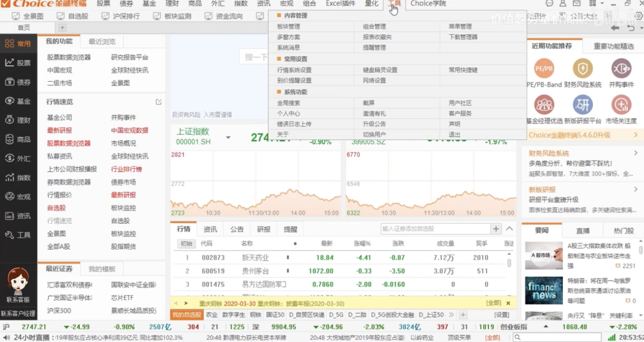The image size is (644, 342).
Task: Add security using the plus button
Action: [x=496, y=229]
